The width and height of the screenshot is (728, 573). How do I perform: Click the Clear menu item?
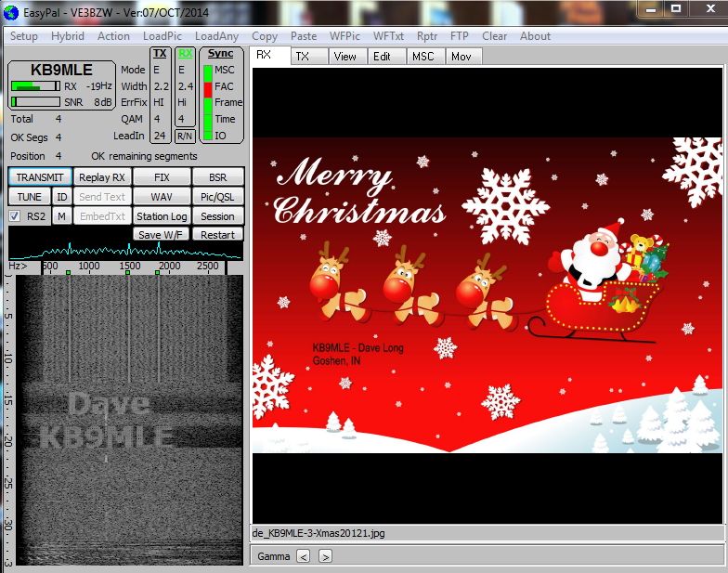click(494, 36)
